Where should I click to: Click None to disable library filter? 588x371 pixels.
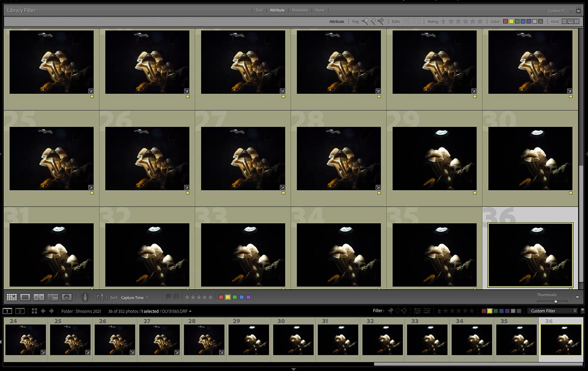[x=319, y=10]
